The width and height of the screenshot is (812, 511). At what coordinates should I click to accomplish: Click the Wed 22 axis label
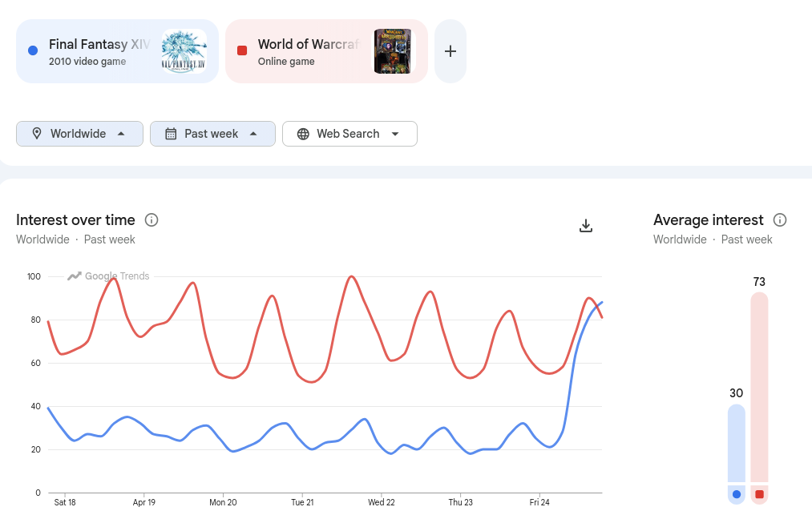tap(381, 502)
